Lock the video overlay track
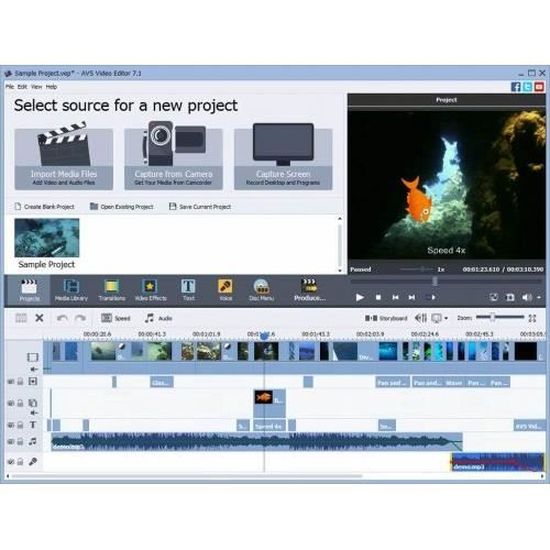The height and width of the screenshot is (550, 550). click(x=20, y=403)
